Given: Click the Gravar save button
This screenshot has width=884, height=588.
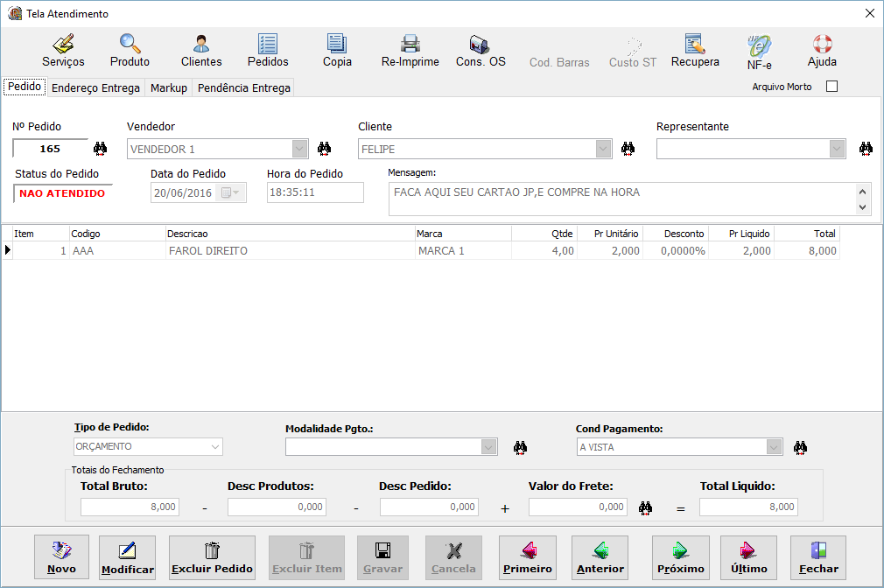Looking at the screenshot, I should tap(382, 557).
